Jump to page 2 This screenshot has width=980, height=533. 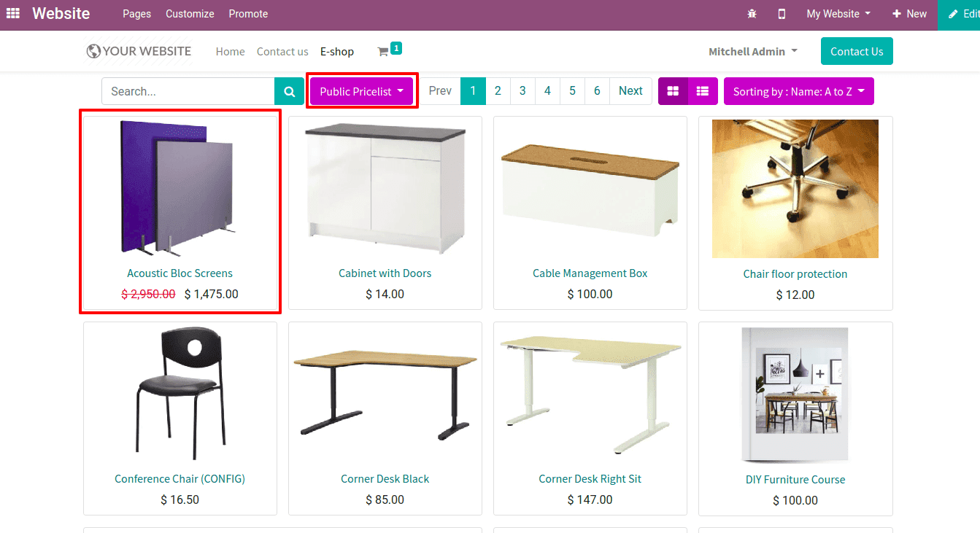498,90
